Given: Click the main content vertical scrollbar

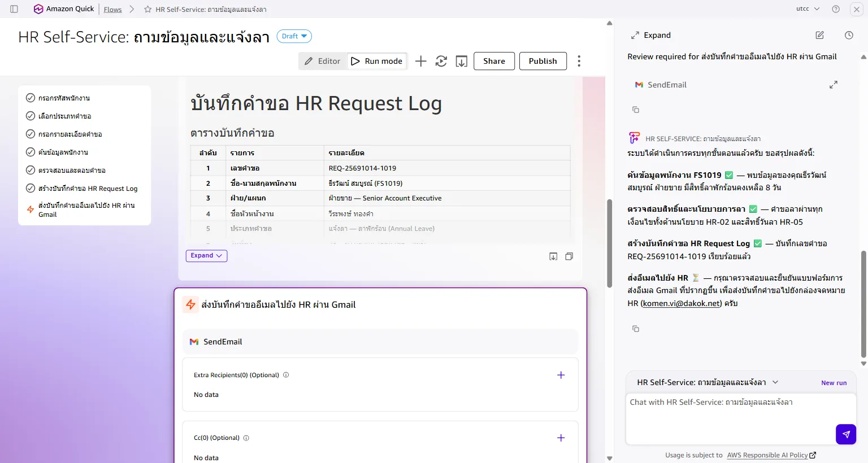Looking at the screenshot, I should [x=609, y=243].
